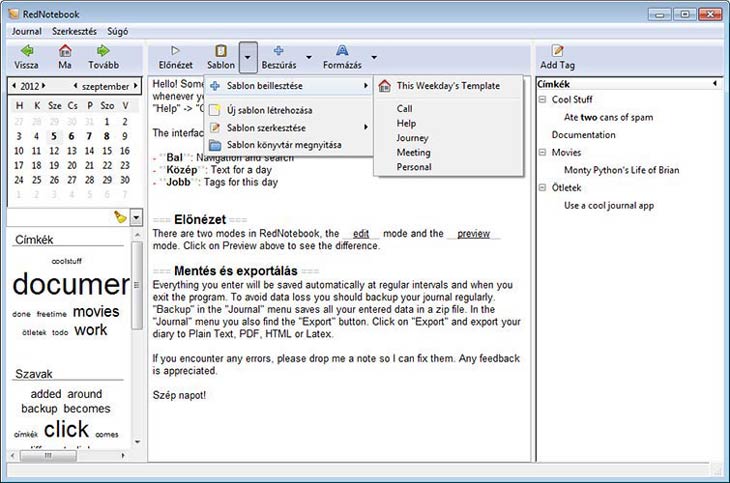This screenshot has width=730, height=483.
Task: Click the Add Tag icon
Action: pyautogui.click(x=557, y=51)
